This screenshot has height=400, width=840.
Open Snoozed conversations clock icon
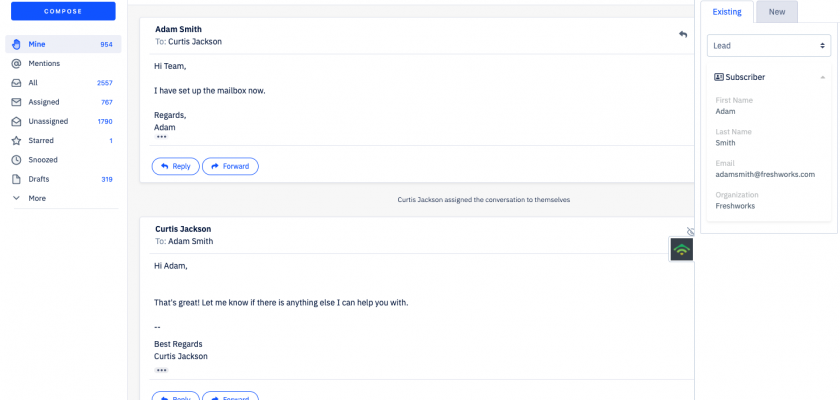[17, 160]
